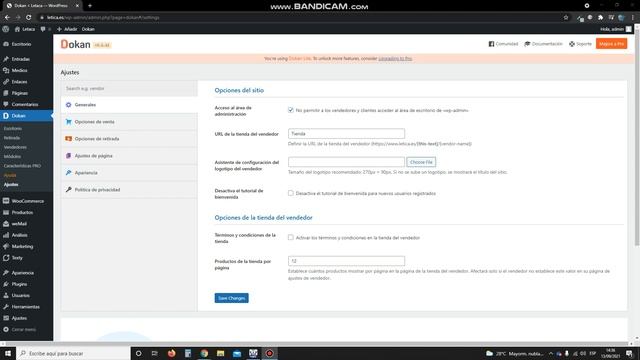
Task: Open the Mail app from the taskbar
Action: click(237, 353)
